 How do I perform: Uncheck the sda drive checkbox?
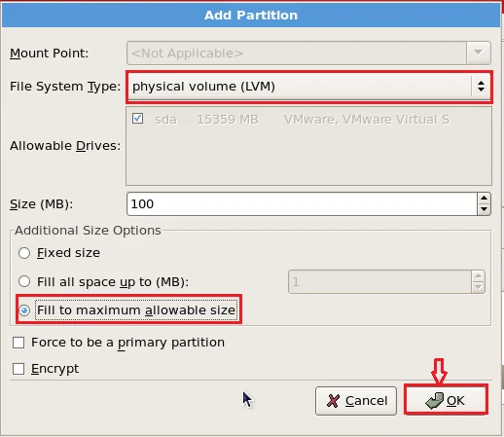pos(137,119)
